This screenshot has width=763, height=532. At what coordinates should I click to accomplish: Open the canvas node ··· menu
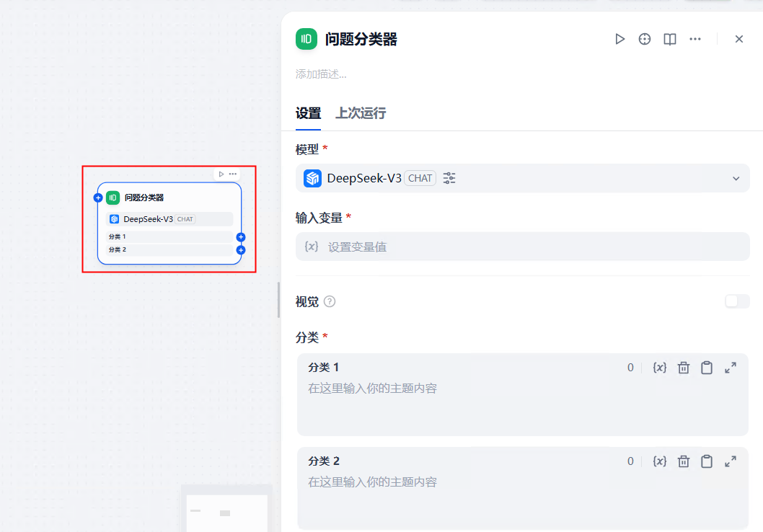pyautogui.click(x=231, y=174)
